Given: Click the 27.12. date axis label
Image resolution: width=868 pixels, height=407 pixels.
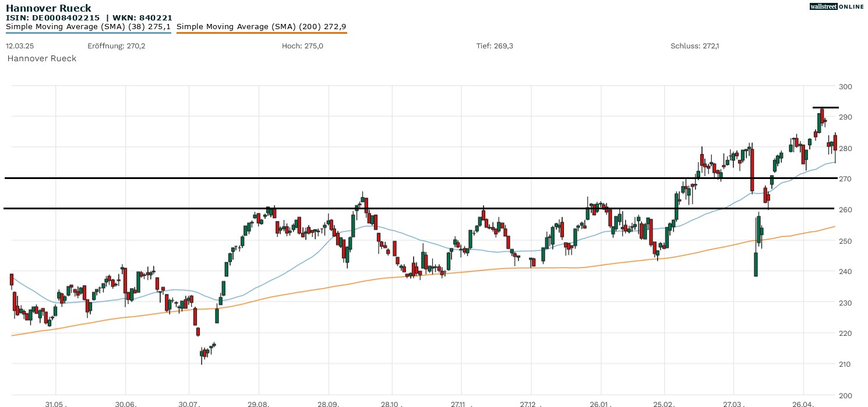Looking at the screenshot, I should 531,404.
